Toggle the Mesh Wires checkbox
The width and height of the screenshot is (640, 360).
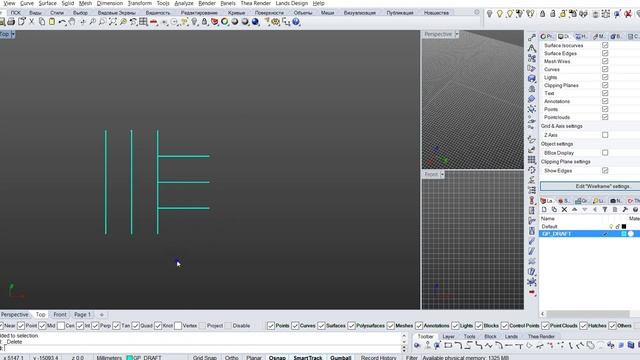click(605, 61)
